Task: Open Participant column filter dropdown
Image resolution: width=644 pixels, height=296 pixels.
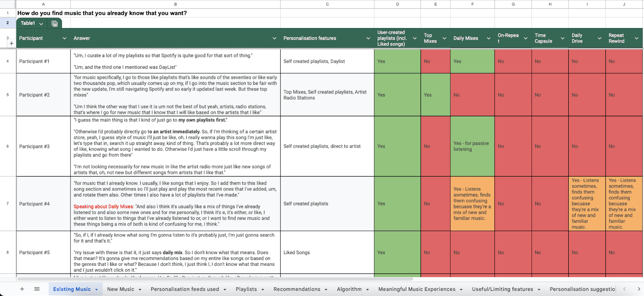Action: click(64, 38)
